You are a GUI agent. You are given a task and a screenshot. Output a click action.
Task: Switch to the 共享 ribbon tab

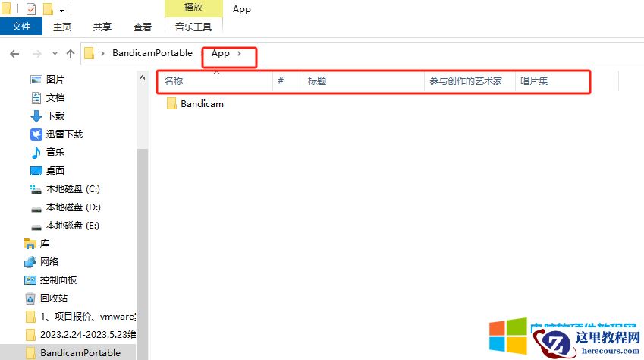coord(102,27)
